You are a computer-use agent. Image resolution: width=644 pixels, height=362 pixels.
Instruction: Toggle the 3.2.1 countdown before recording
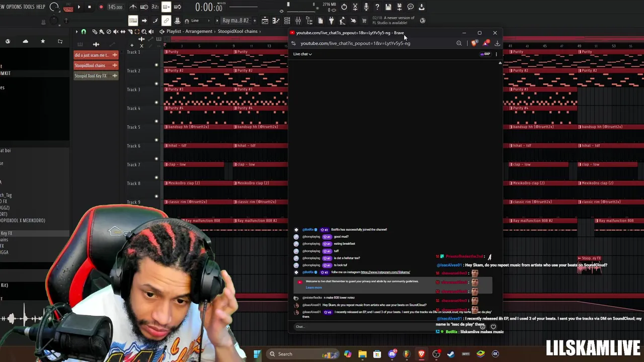[155, 7]
